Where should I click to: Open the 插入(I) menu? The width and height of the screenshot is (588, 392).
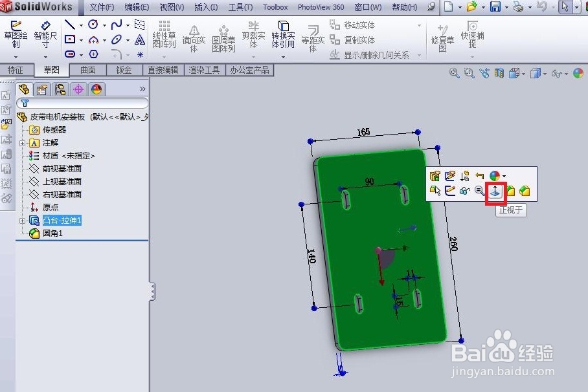(x=206, y=6)
